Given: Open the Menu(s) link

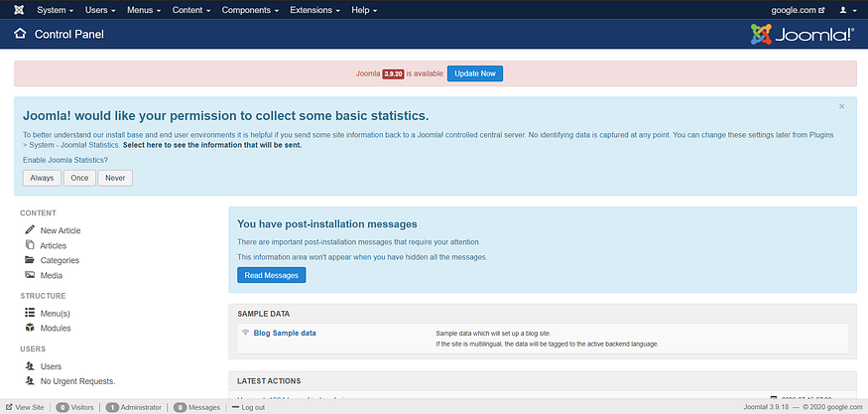Looking at the screenshot, I should coord(56,313).
